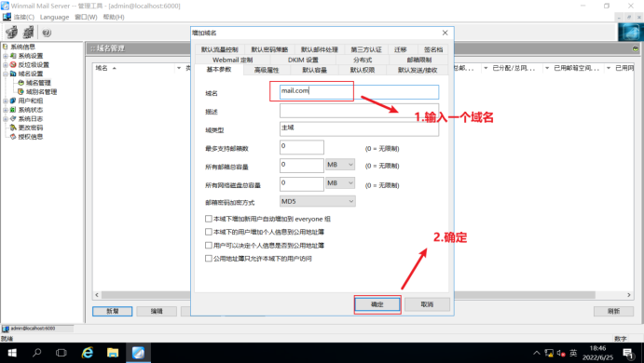
Task: Click the second server toolbar icon
Action: 28,32
